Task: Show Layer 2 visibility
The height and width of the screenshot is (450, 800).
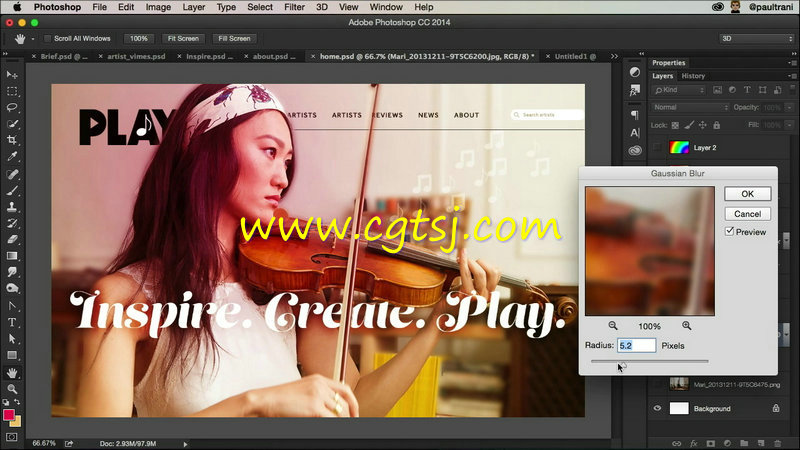Action: pos(657,147)
